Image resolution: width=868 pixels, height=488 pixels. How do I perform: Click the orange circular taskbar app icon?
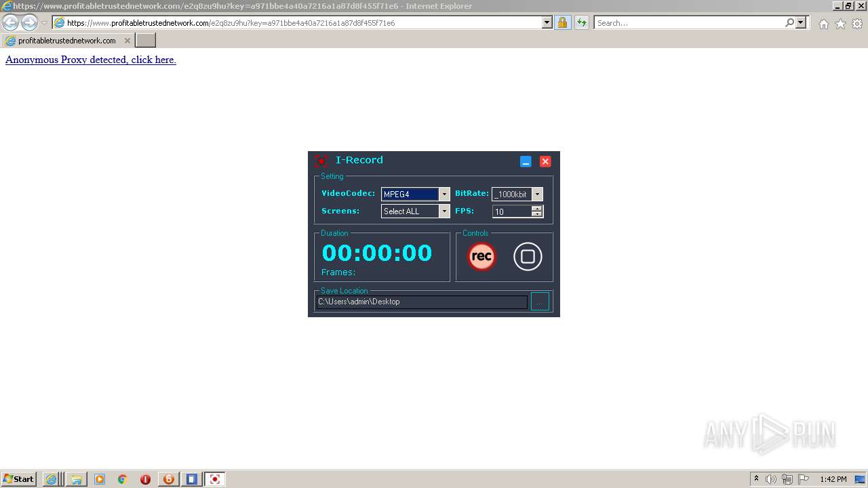169,479
